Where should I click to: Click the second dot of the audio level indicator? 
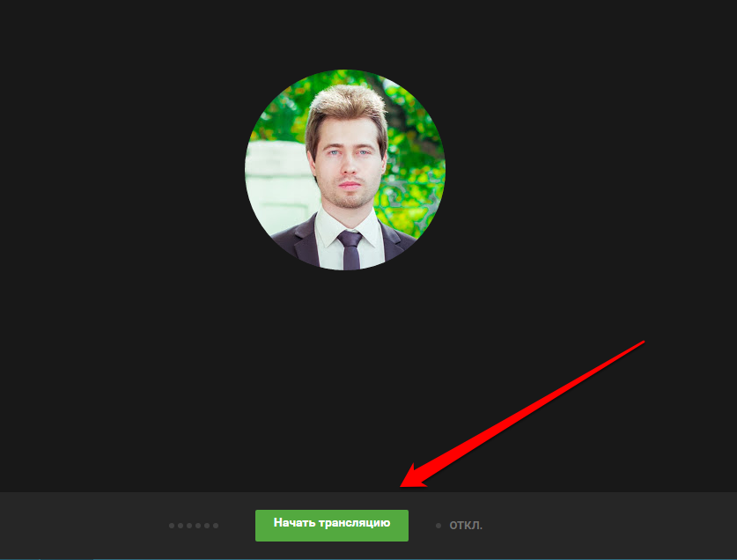point(181,526)
